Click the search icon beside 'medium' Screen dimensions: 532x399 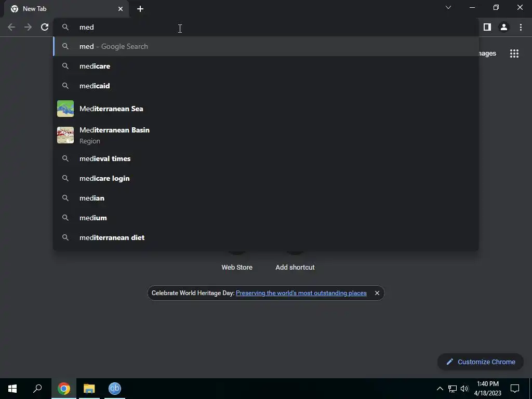[65, 218]
